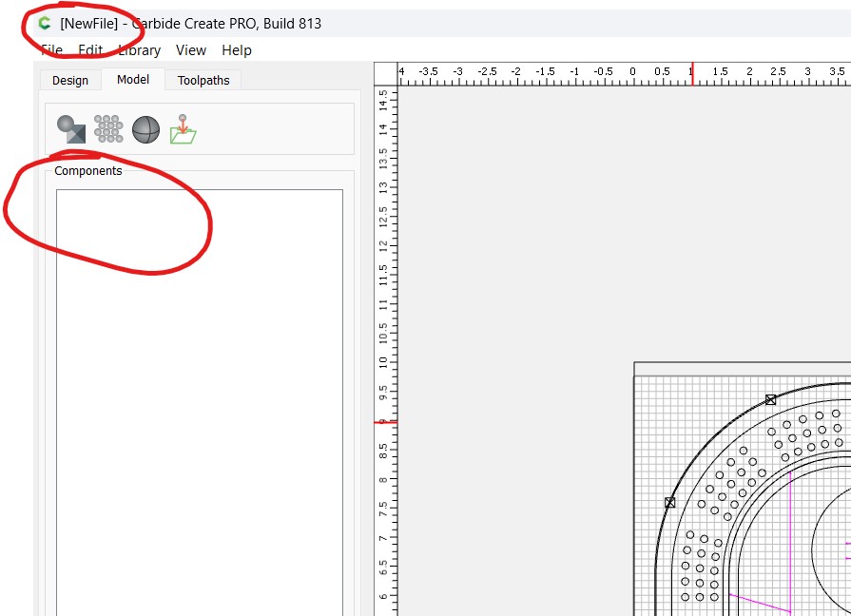Open the View menu
Viewport: 851px width, 616px height.
[191, 50]
